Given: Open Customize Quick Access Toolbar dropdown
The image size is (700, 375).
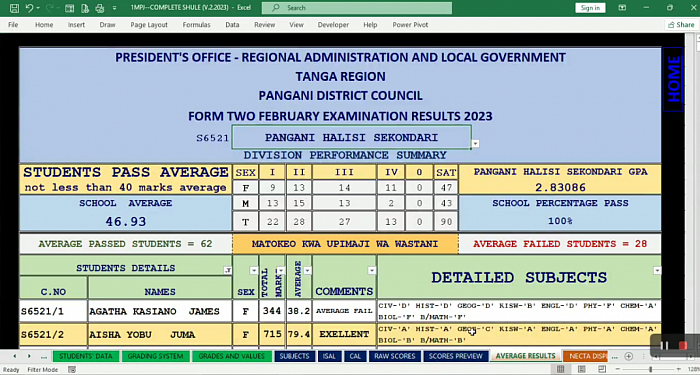Looking at the screenshot, I should point(115,8).
